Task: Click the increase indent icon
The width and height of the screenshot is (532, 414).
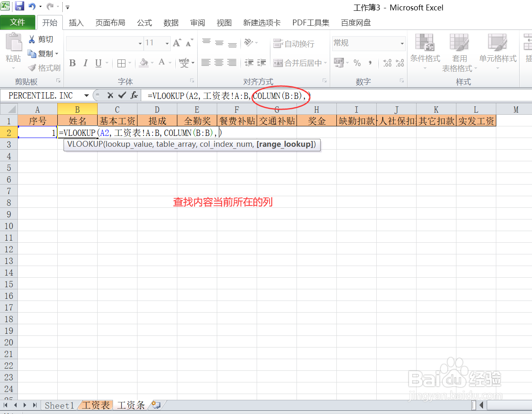Action: pos(262,63)
